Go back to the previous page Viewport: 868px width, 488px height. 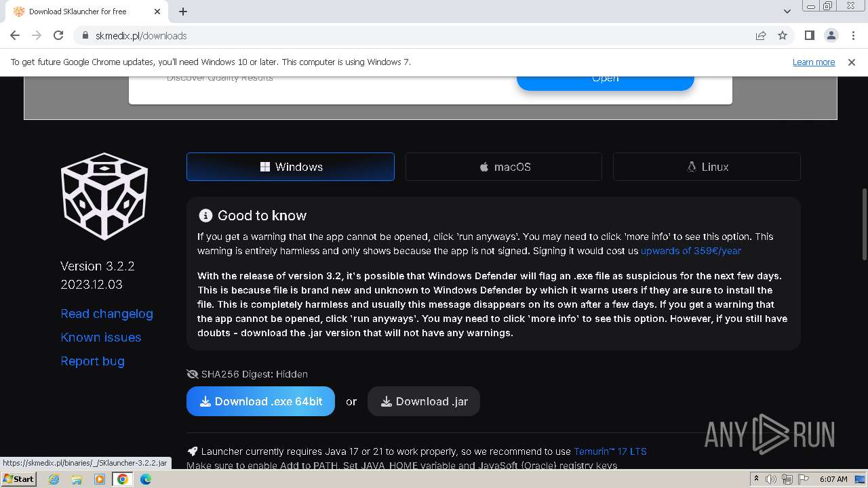pyautogui.click(x=15, y=35)
